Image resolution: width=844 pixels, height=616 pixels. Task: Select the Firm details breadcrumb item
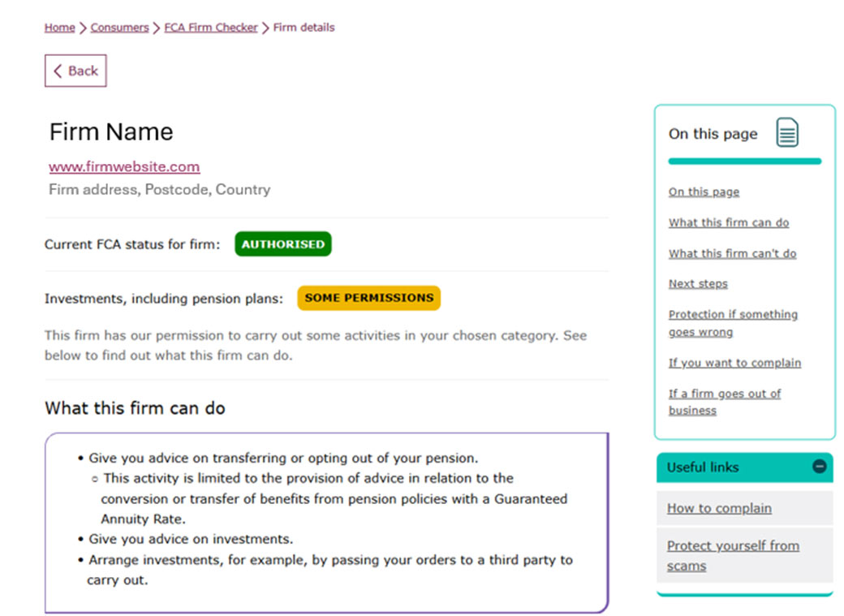[304, 27]
